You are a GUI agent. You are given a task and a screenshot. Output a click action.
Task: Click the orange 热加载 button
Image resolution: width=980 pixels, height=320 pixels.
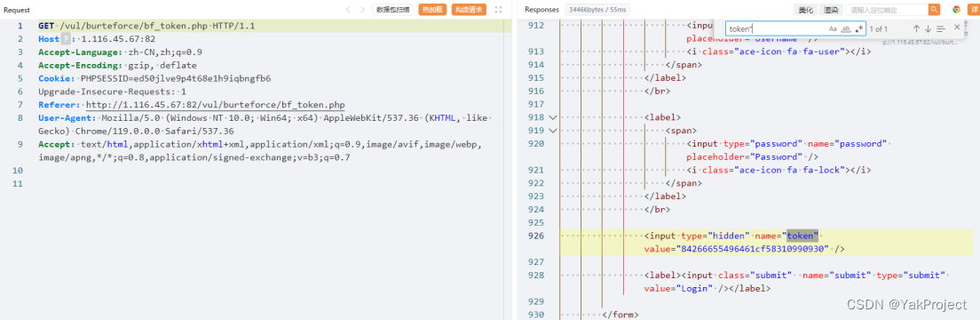(432, 10)
